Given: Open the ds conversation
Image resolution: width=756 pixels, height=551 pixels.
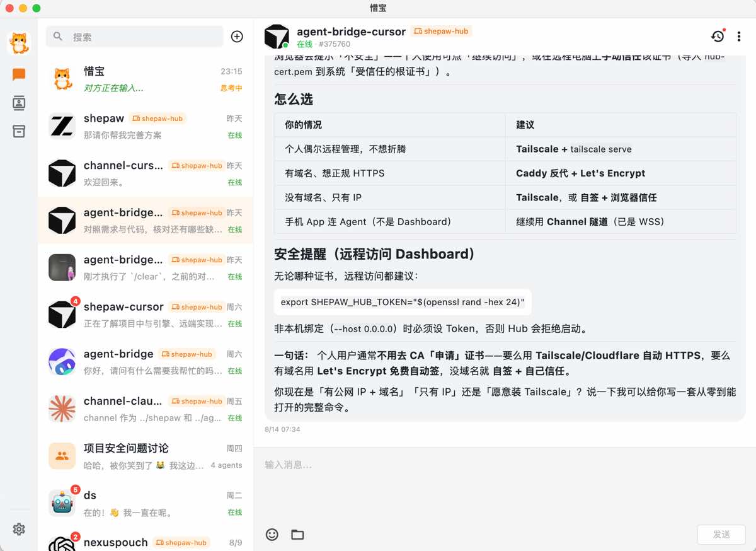Looking at the screenshot, I should coord(146,503).
